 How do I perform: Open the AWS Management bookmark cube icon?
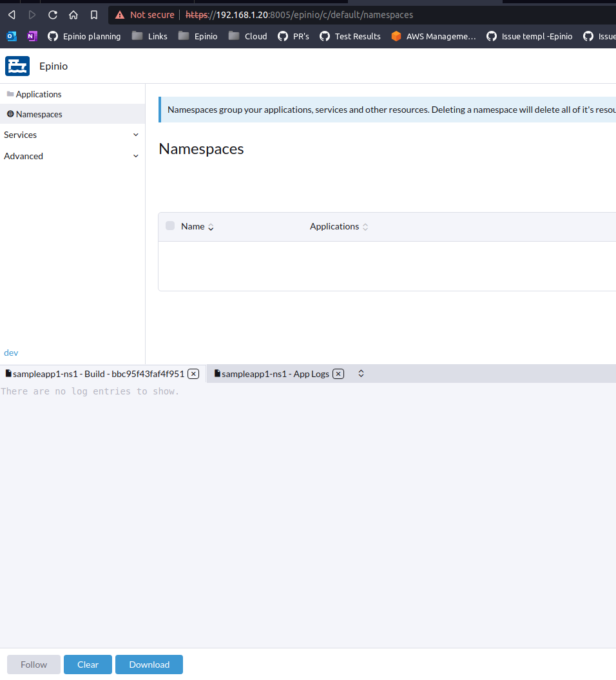click(396, 36)
